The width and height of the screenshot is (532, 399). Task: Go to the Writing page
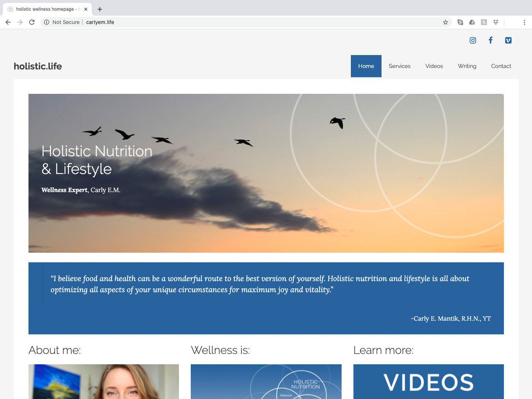click(x=467, y=66)
